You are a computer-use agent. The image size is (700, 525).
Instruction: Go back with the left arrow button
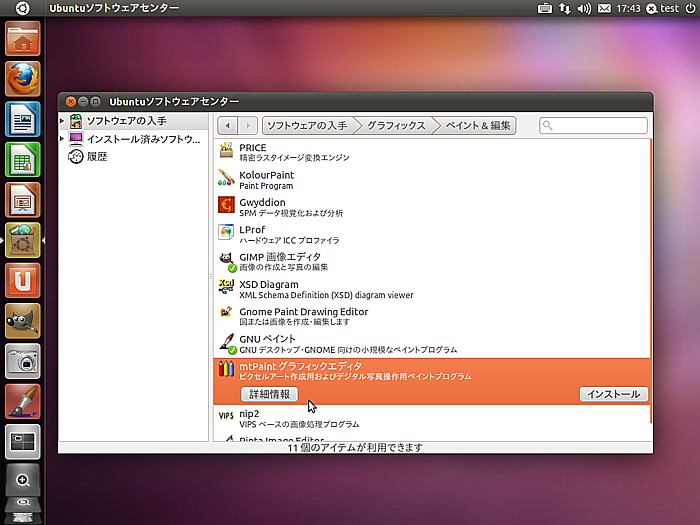(228, 125)
